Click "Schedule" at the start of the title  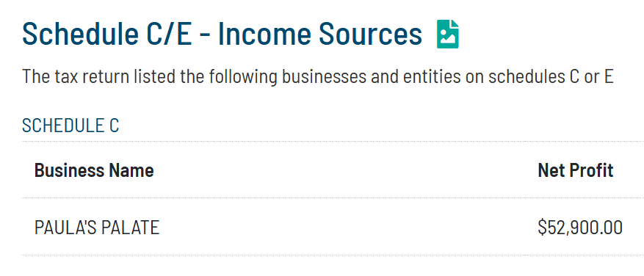80,33
